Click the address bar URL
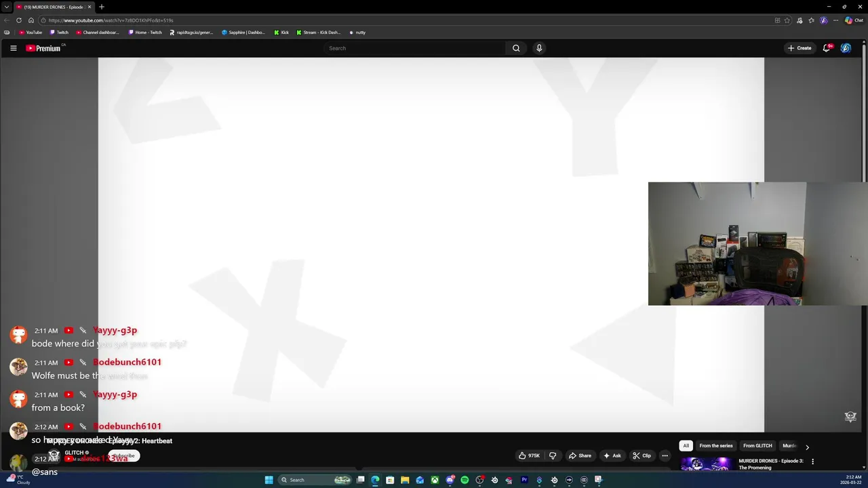The height and width of the screenshot is (488, 868). pos(111,20)
